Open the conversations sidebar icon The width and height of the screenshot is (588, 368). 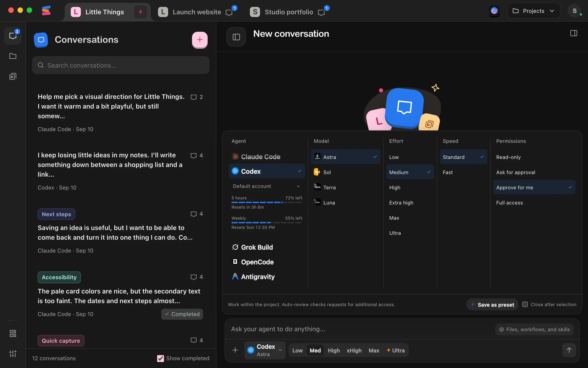click(x=13, y=36)
